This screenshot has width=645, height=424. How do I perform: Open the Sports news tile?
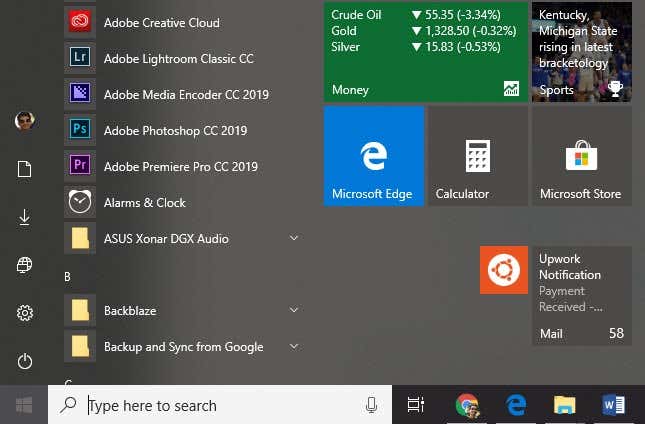[580, 52]
